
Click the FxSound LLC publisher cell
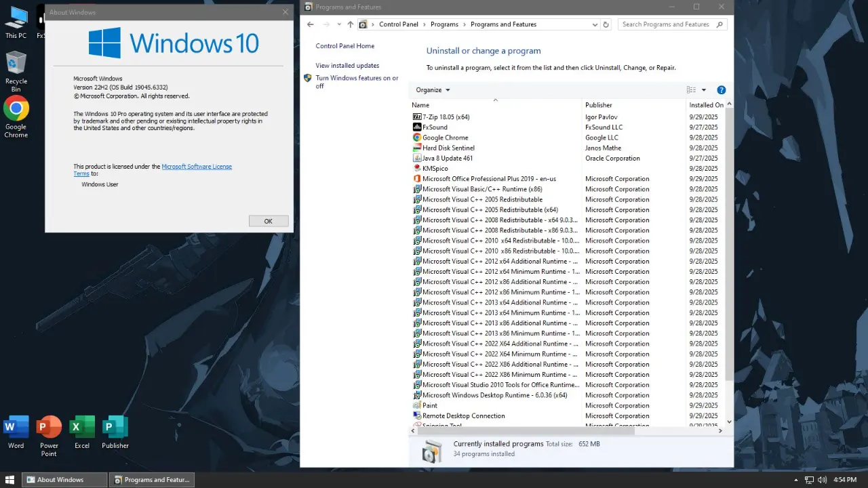pos(604,127)
